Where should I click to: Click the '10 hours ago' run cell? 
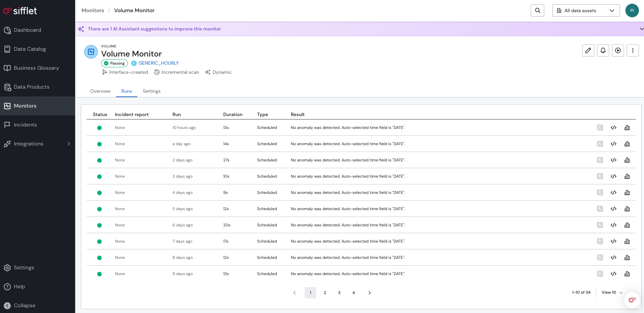coord(184,128)
